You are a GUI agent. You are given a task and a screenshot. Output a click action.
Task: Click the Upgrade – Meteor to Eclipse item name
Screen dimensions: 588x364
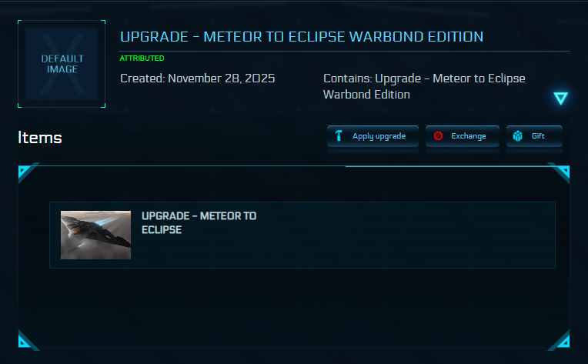tap(199, 222)
